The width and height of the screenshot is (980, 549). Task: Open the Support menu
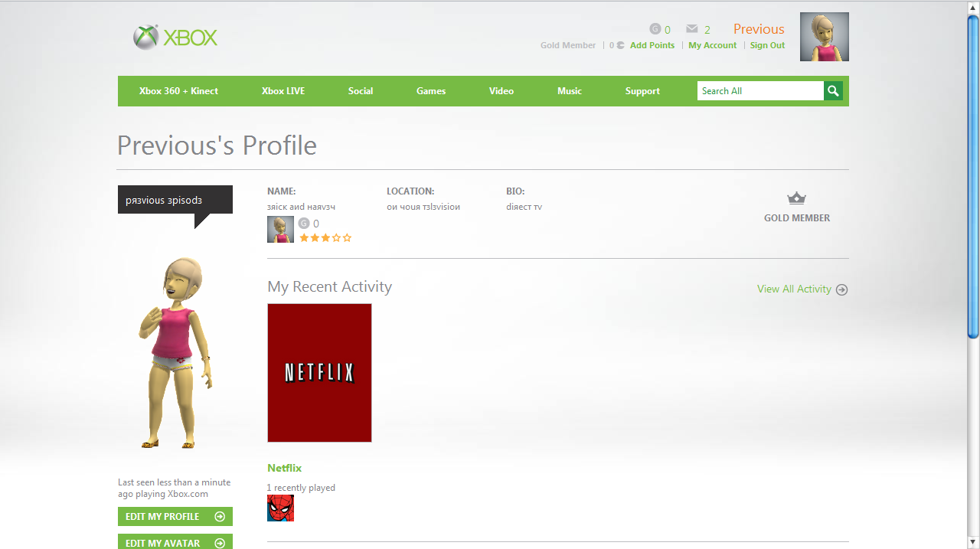click(642, 91)
